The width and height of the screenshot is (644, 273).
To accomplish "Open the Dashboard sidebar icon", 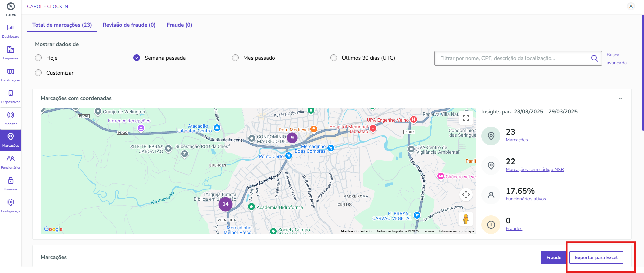I will pyautogui.click(x=11, y=31).
